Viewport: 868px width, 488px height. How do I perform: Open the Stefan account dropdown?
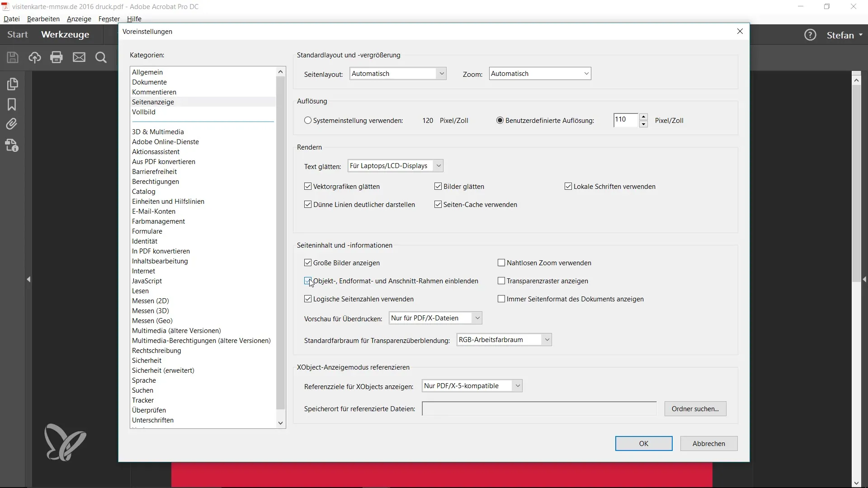click(844, 35)
